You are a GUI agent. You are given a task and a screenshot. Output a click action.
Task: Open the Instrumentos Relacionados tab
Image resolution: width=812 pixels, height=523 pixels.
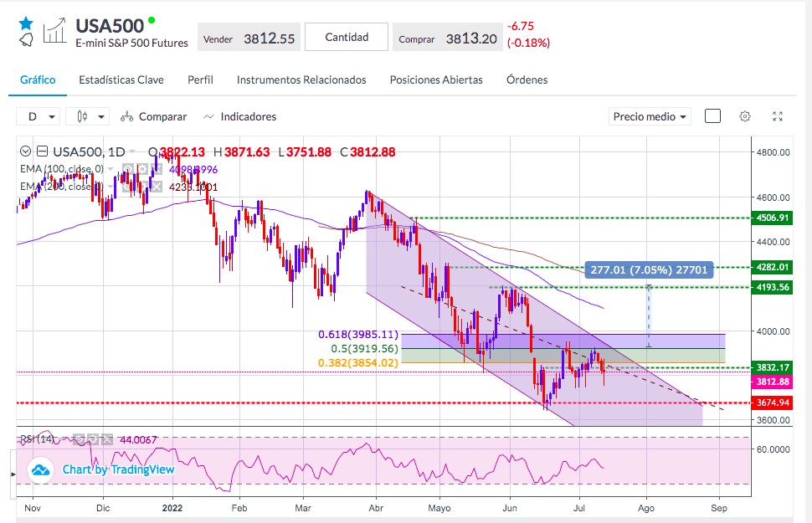coord(301,79)
